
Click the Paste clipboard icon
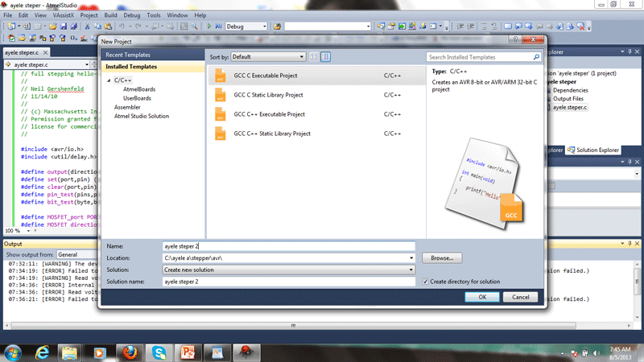(108, 27)
